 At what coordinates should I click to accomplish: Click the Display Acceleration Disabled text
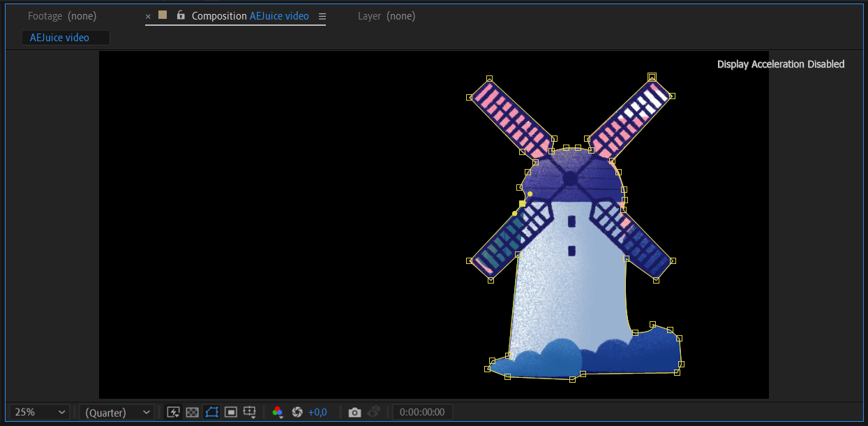tap(781, 64)
